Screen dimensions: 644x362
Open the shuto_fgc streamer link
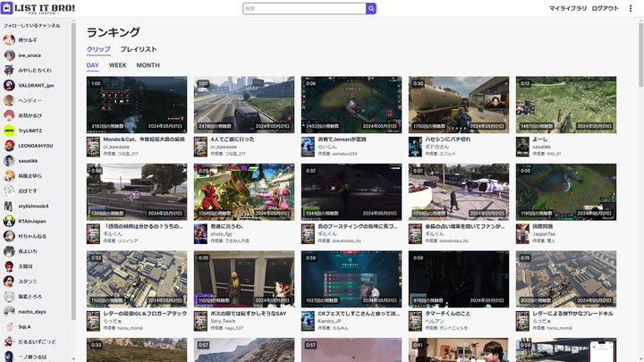pos(222,234)
